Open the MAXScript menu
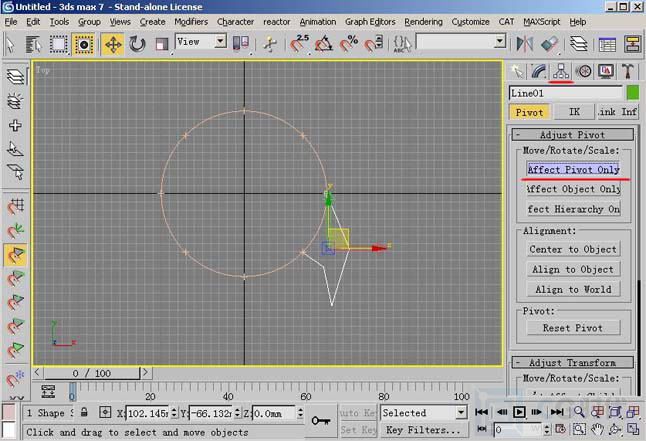Viewport: 646px width, 441px height. pyautogui.click(x=541, y=22)
